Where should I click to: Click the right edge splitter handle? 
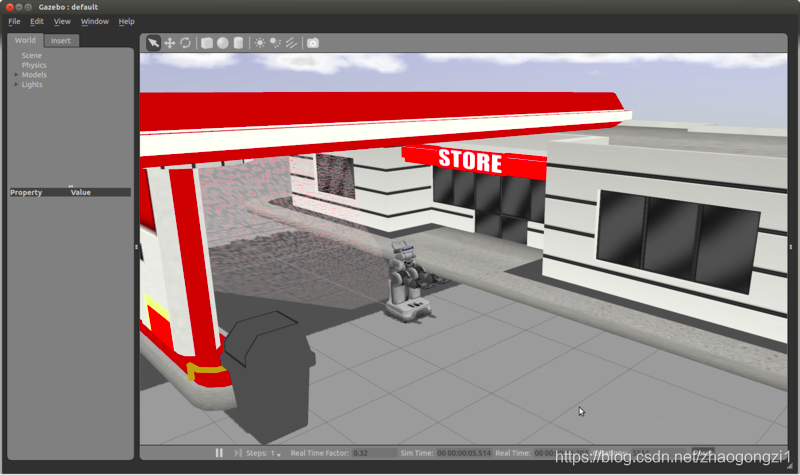791,247
